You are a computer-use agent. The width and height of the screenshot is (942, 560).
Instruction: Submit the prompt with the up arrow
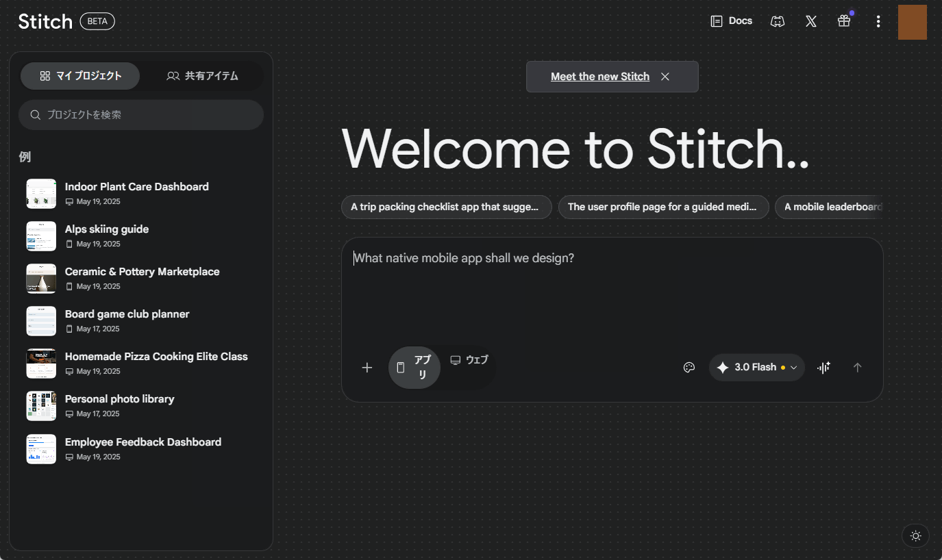tap(857, 368)
